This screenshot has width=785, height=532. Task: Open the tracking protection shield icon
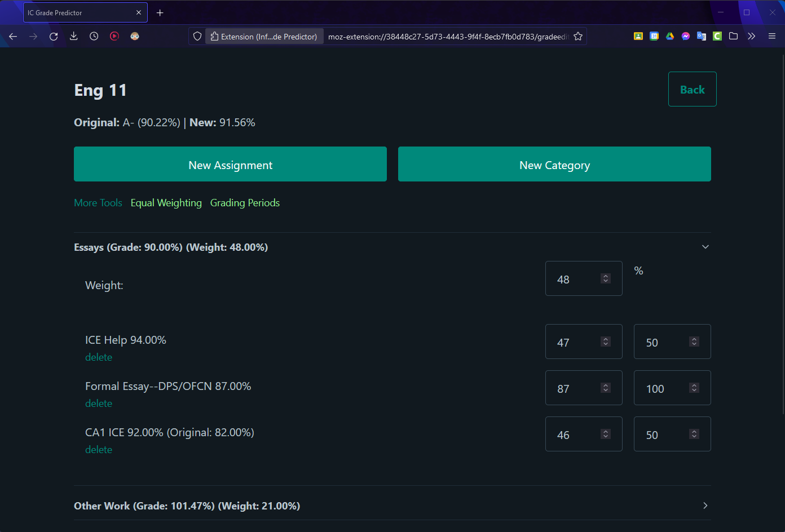(197, 36)
